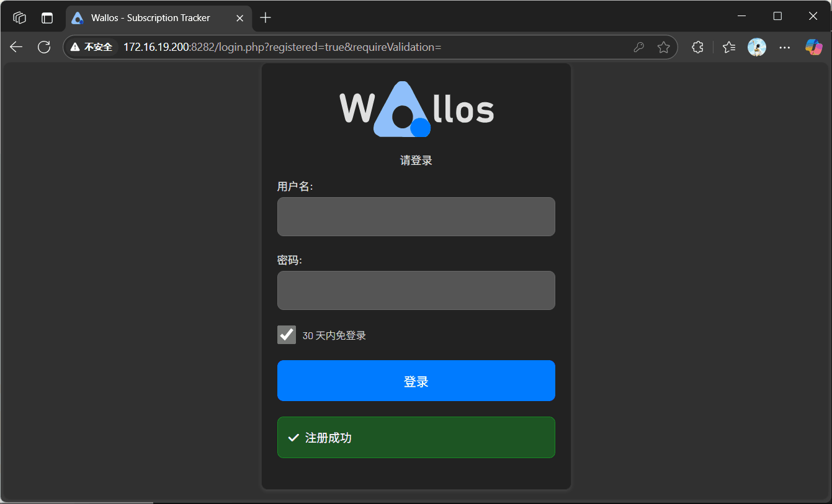The height and width of the screenshot is (504, 832).
Task: Add page to favorites star icon
Action: [663, 47]
